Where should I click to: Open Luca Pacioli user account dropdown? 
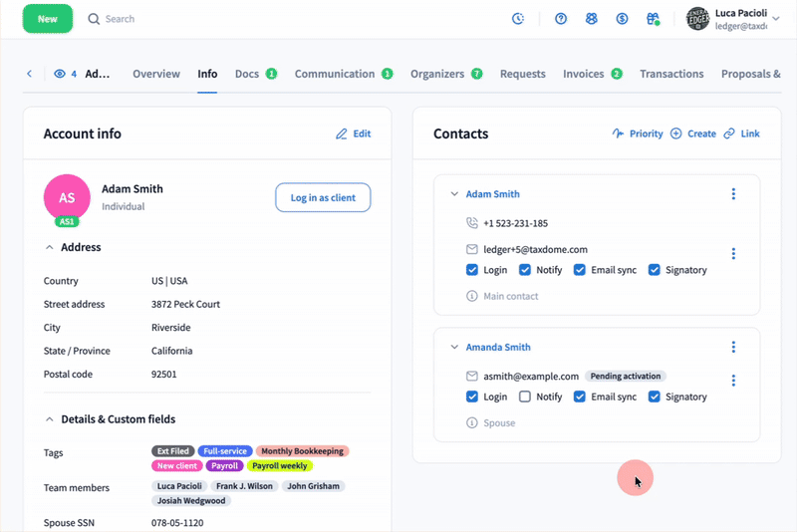tap(775, 19)
